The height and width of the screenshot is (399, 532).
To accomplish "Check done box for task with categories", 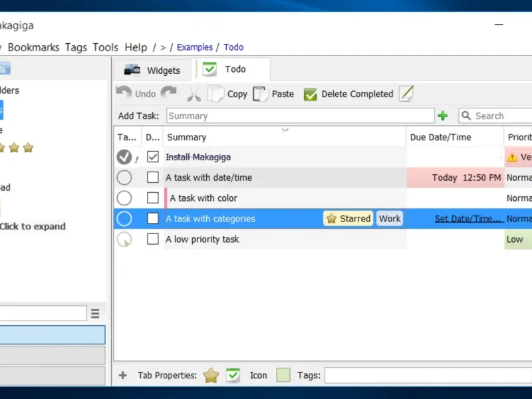I will [x=153, y=219].
